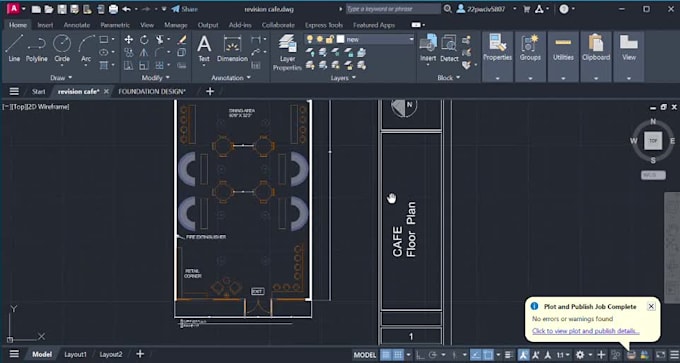Toggle clean screen mode in status bar

click(x=660, y=355)
